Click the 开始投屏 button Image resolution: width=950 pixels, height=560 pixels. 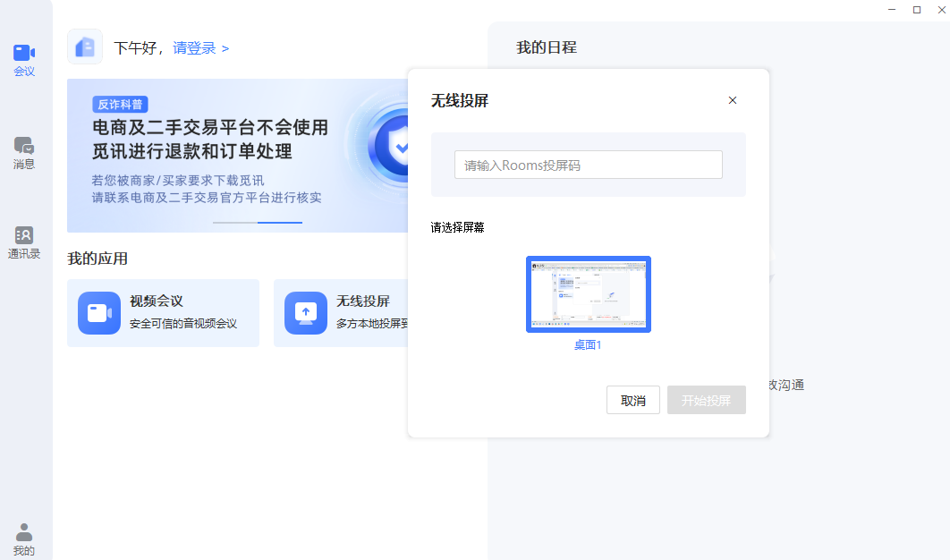click(706, 400)
